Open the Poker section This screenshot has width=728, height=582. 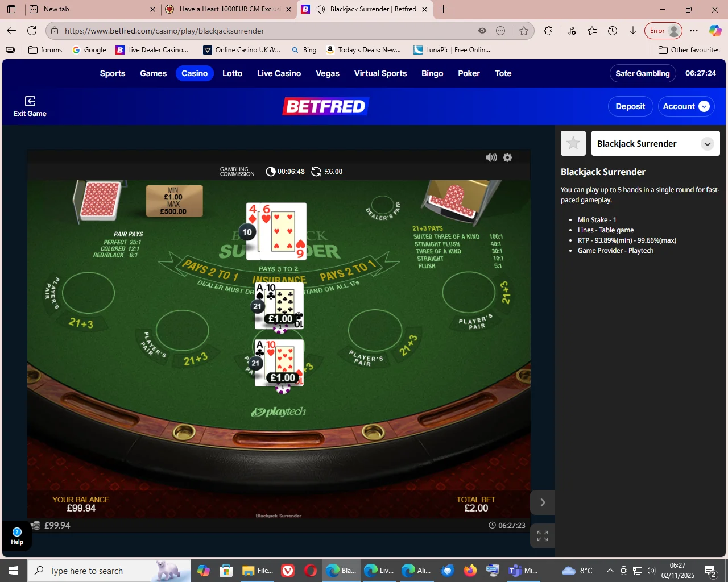(469, 73)
